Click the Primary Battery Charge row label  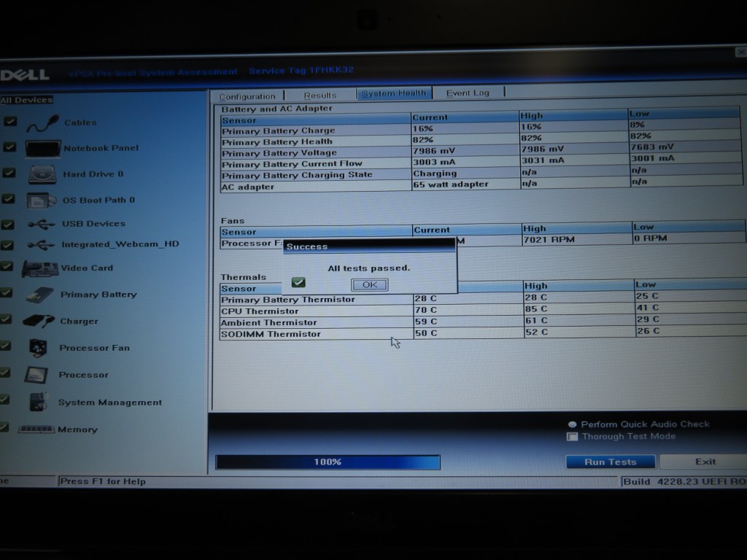click(278, 131)
